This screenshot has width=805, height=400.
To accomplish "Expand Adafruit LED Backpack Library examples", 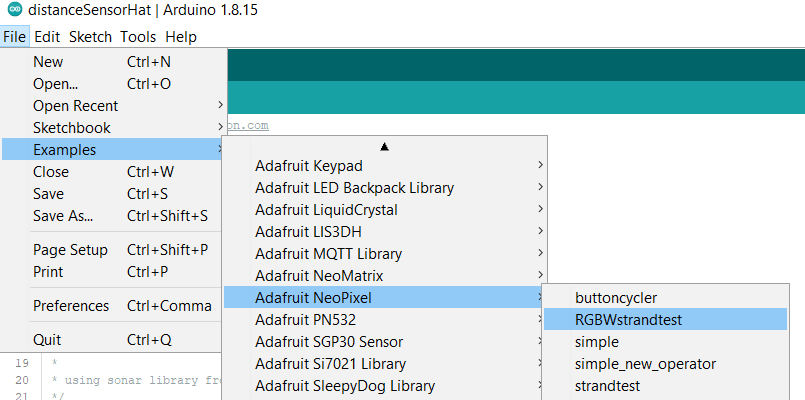I will [x=385, y=188].
